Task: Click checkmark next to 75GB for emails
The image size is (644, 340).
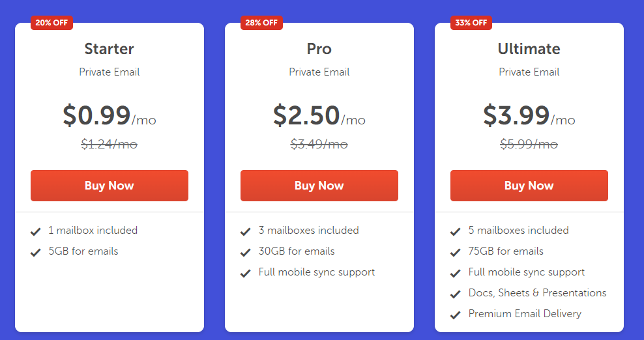Action: point(456,252)
